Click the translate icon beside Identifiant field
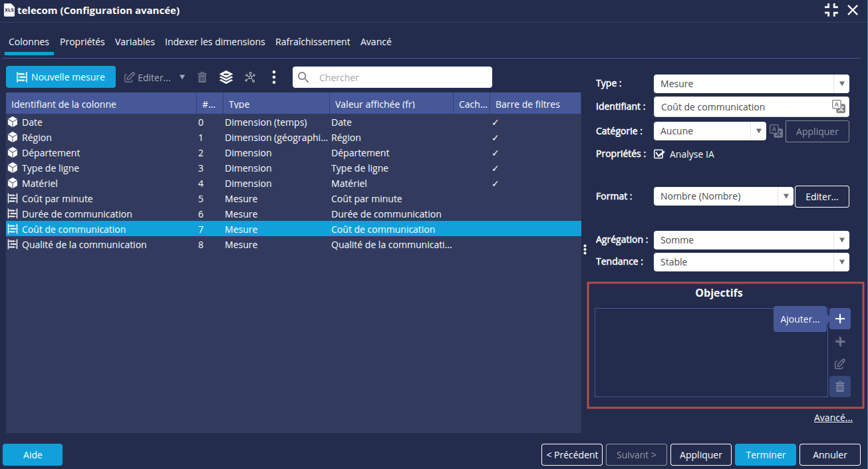Image resolution: width=868 pixels, height=469 pixels. tap(839, 107)
